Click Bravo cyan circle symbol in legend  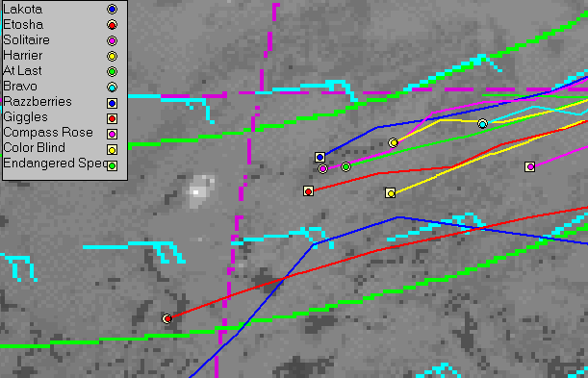pos(112,88)
